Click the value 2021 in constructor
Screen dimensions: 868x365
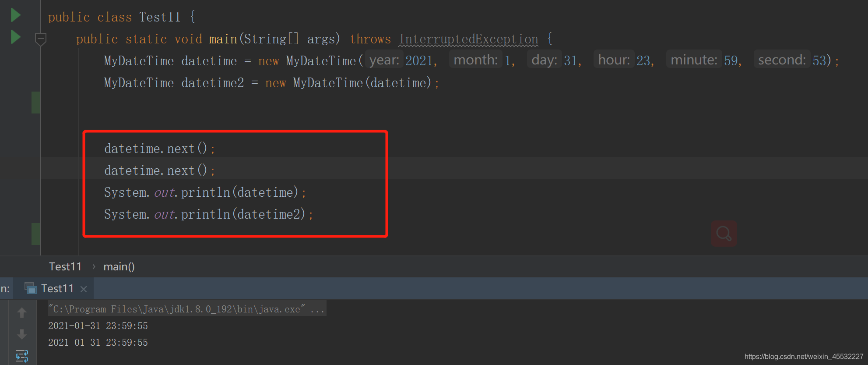pos(419,60)
